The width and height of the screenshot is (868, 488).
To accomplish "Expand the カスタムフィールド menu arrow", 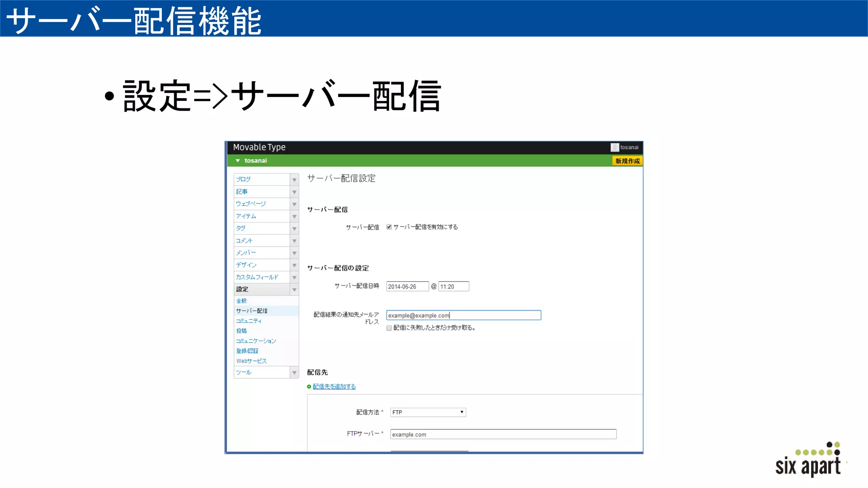I will [x=294, y=277].
